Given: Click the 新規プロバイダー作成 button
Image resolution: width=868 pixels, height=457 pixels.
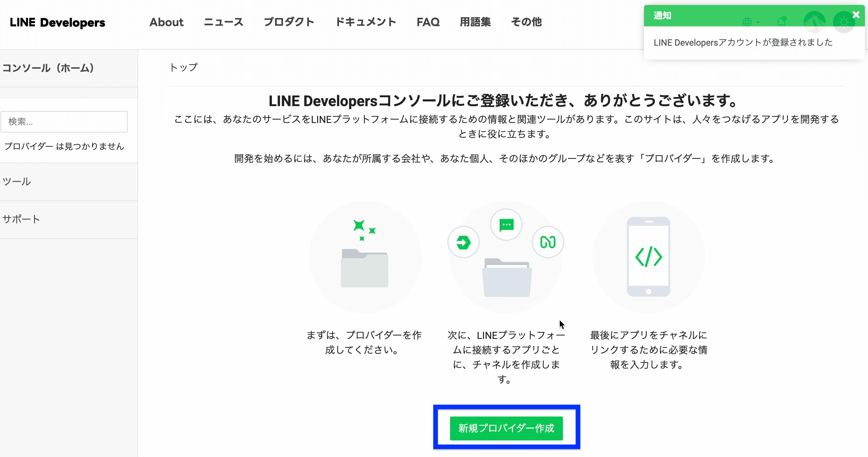Looking at the screenshot, I should click(506, 428).
